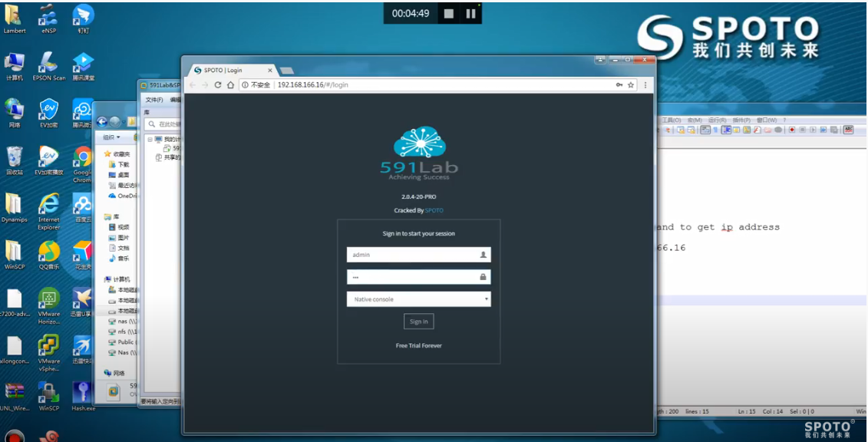868x442 pixels.
Task: Open the VMware vSphere shortcut
Action: coord(48,353)
